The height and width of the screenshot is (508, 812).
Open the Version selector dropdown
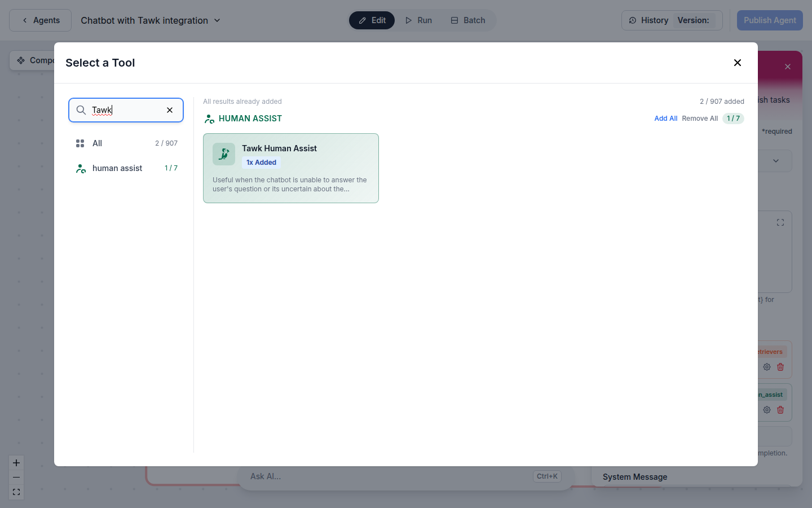[x=694, y=20]
